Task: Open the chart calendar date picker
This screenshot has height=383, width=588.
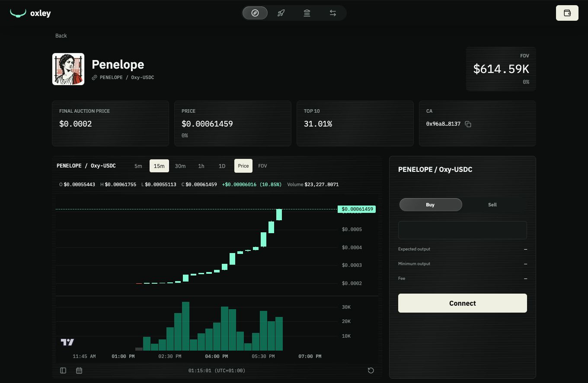Action: [79, 370]
